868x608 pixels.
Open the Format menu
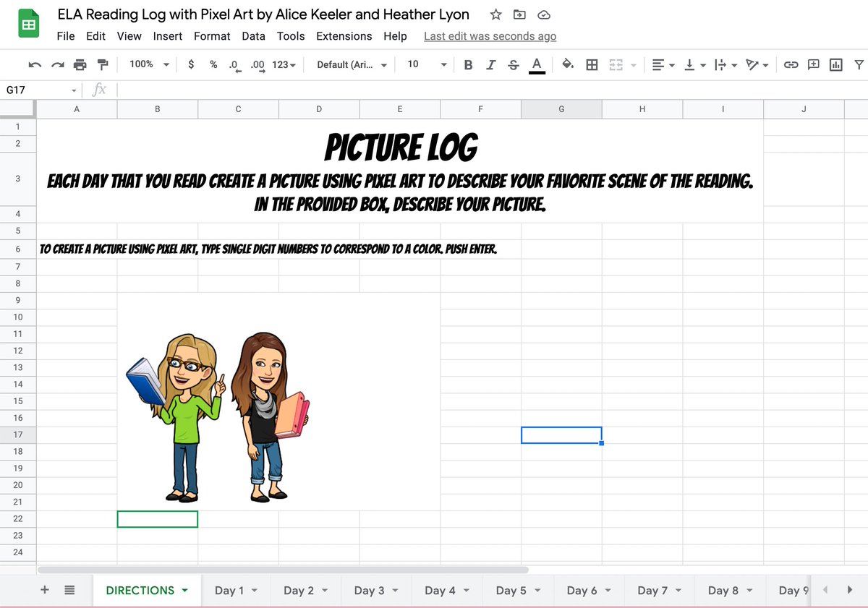click(212, 36)
